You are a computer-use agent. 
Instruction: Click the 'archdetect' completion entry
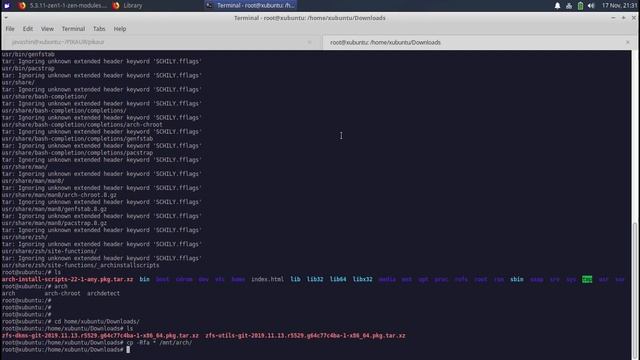tap(103, 293)
